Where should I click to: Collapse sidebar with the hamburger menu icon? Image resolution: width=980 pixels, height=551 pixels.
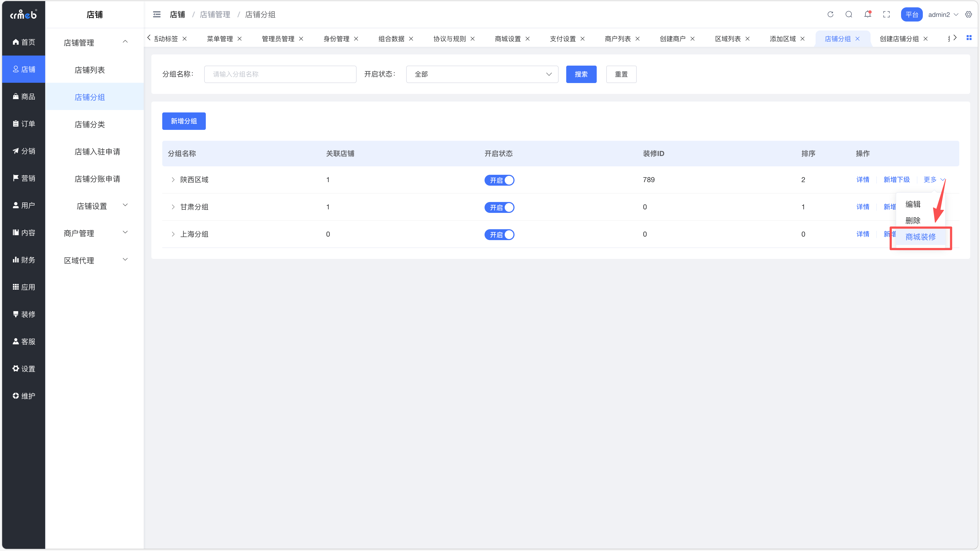(x=157, y=14)
